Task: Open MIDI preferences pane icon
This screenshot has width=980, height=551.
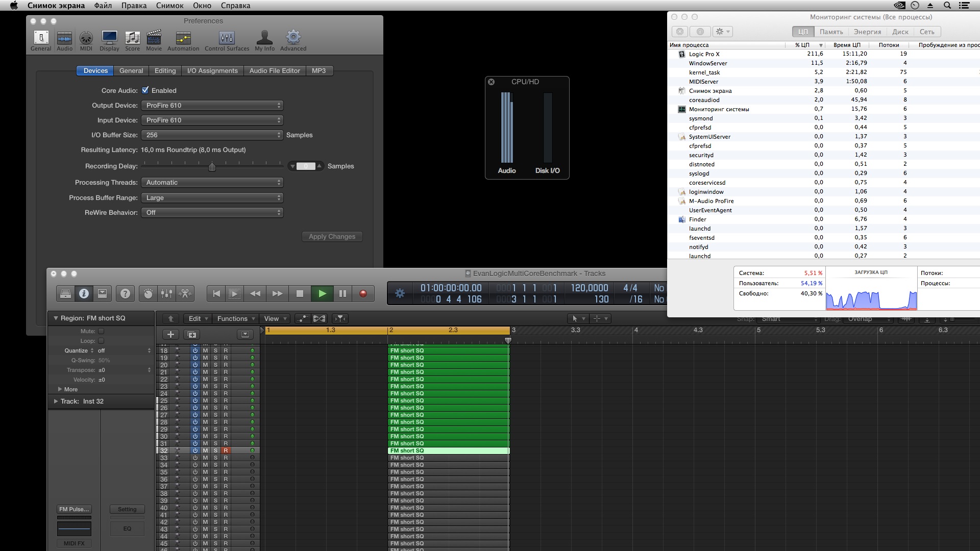Action: coord(86,40)
